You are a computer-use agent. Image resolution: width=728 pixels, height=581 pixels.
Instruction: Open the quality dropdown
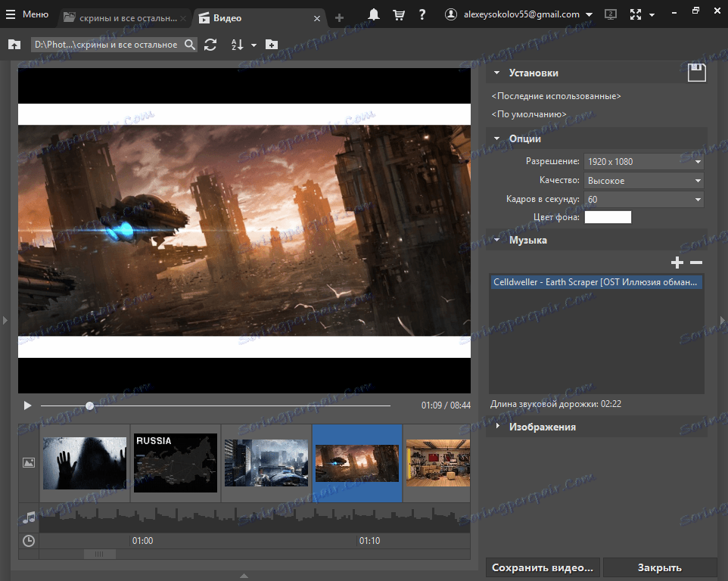[x=644, y=181]
